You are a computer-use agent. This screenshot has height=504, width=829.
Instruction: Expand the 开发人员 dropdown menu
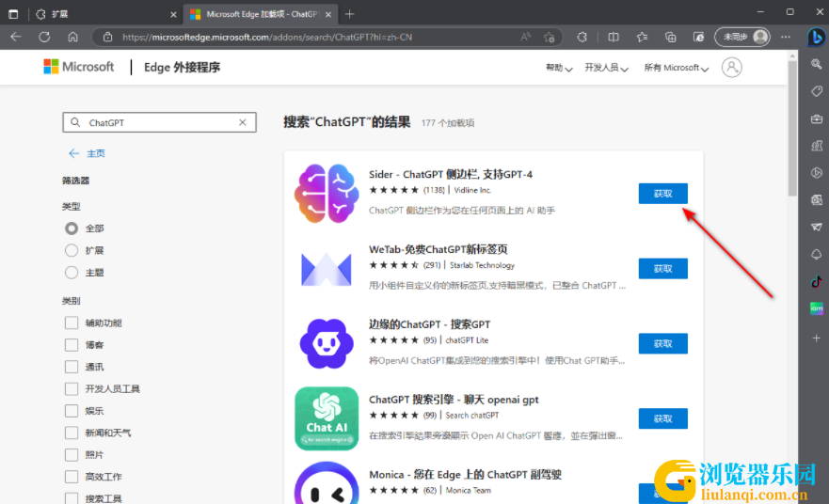point(606,68)
